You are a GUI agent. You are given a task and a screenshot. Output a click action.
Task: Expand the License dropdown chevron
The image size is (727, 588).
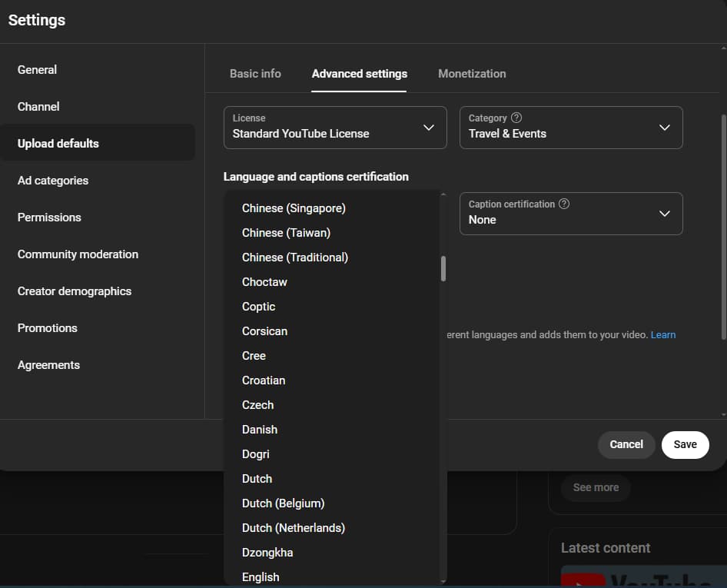tap(429, 128)
